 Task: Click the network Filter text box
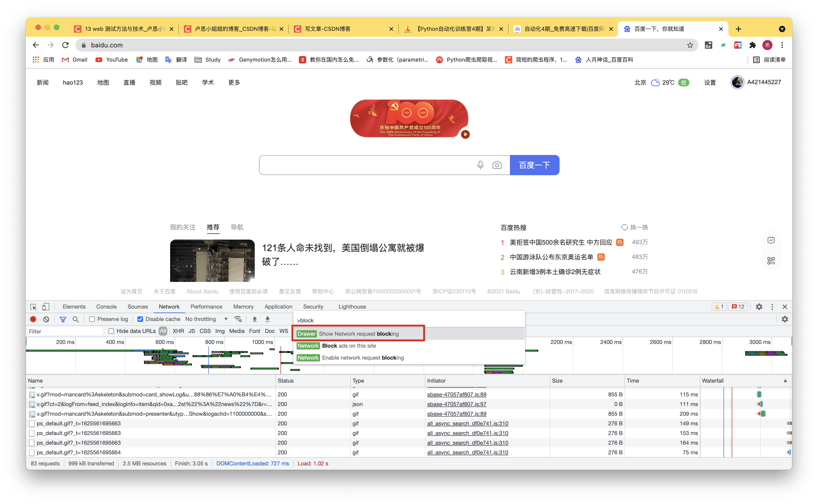(x=65, y=331)
